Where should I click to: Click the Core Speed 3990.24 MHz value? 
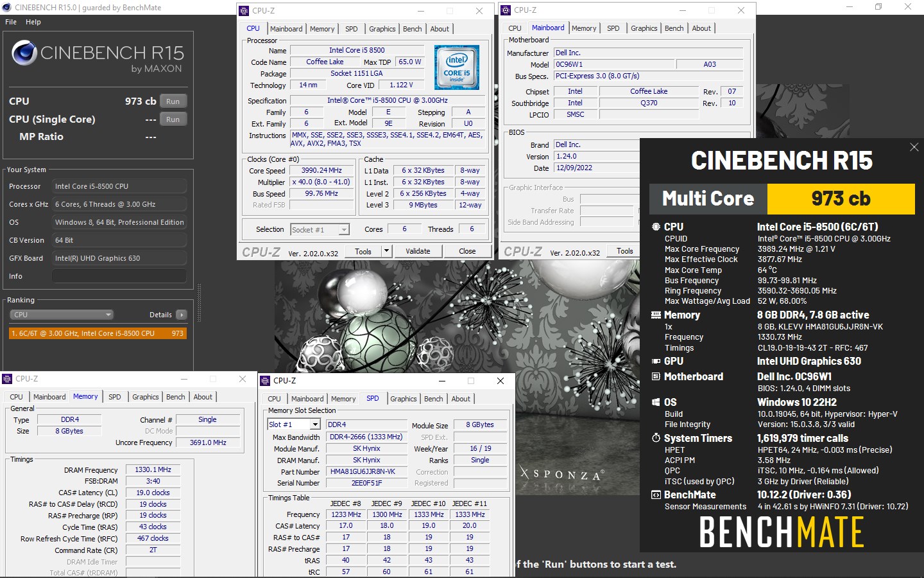321,171
